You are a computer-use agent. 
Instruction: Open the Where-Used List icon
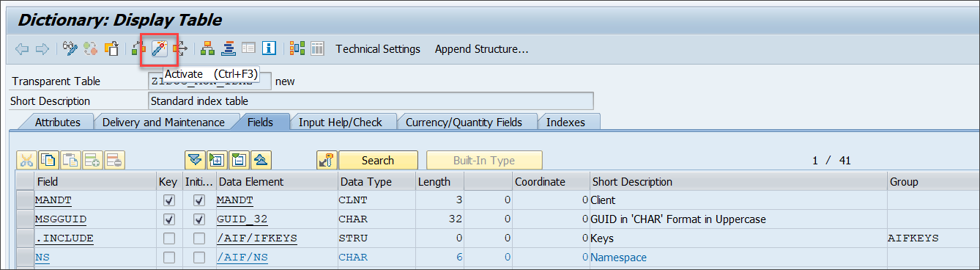pos(179,49)
